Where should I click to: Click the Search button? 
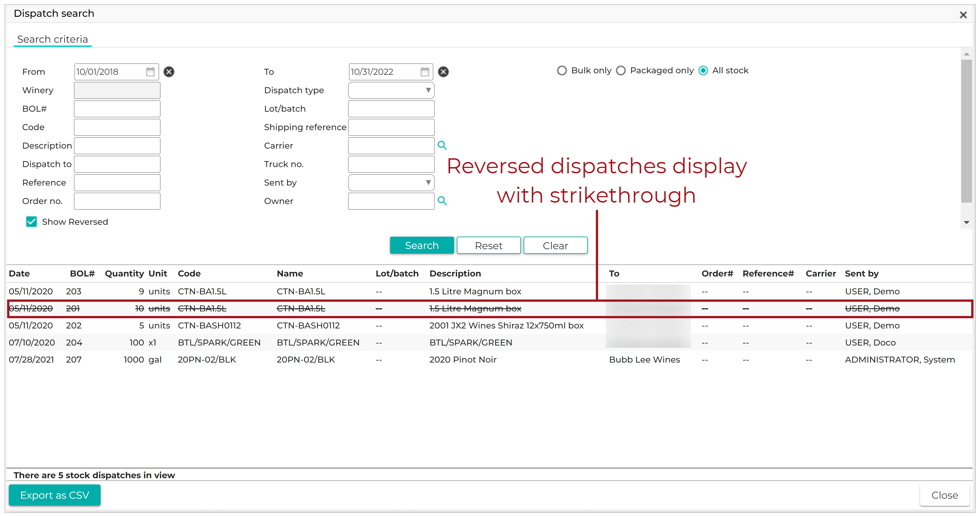pyautogui.click(x=421, y=245)
